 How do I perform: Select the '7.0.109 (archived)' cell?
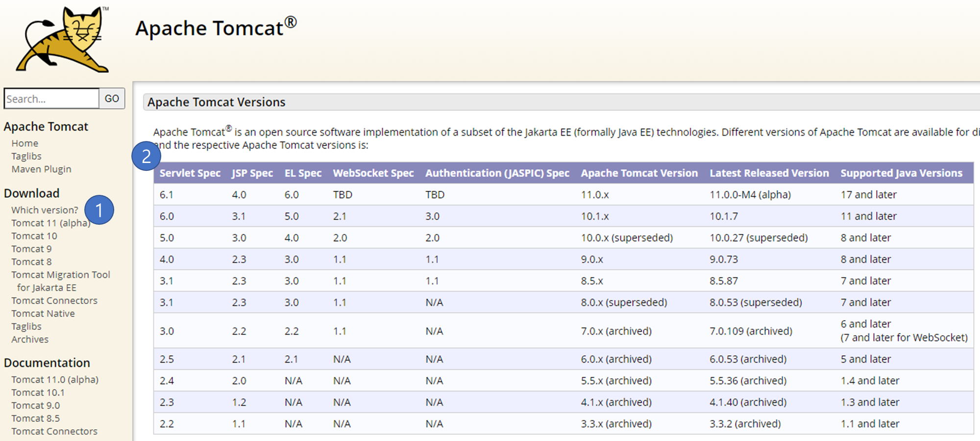[x=751, y=331]
